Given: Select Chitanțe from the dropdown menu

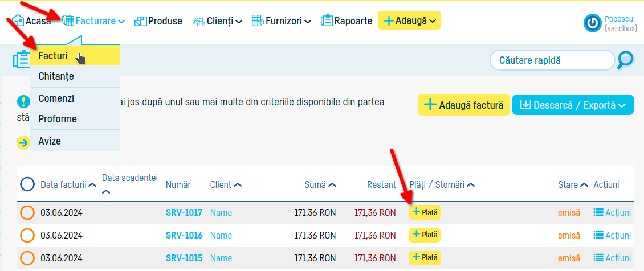Looking at the screenshot, I should 75,76.
